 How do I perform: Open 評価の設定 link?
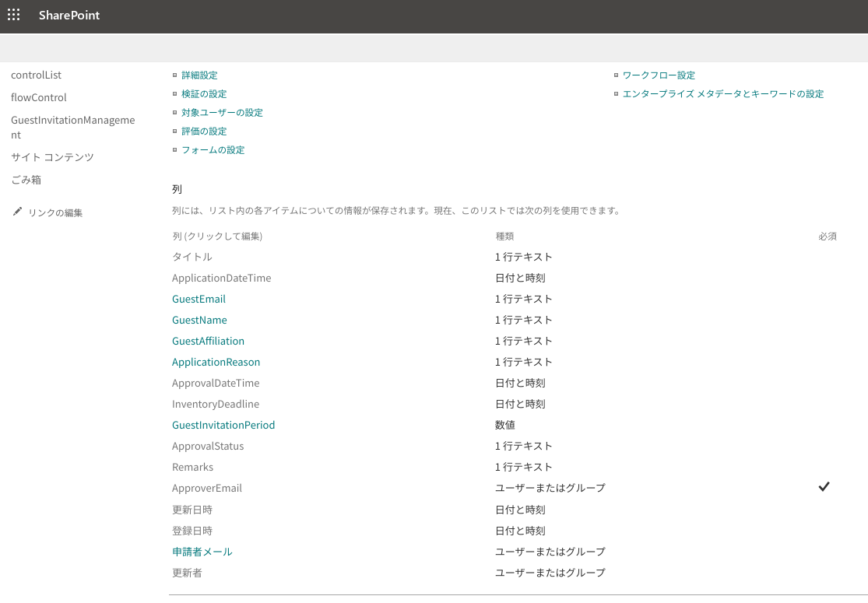pyautogui.click(x=204, y=131)
